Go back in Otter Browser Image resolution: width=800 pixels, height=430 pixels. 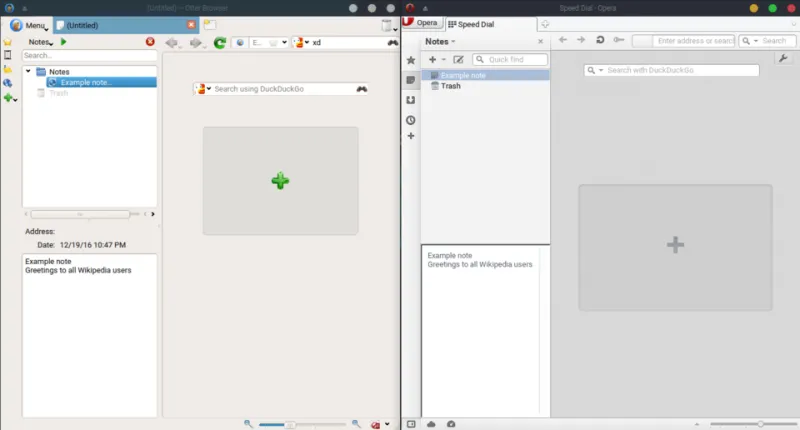tap(172, 43)
